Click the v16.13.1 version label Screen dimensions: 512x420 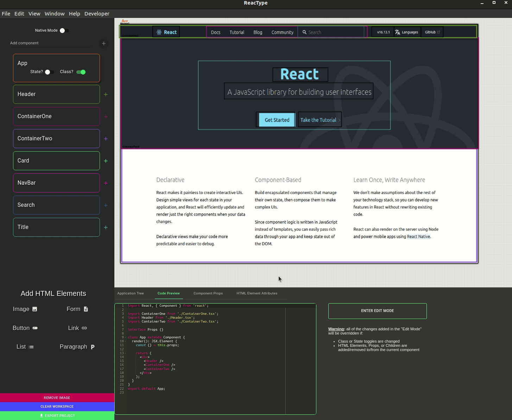point(383,32)
